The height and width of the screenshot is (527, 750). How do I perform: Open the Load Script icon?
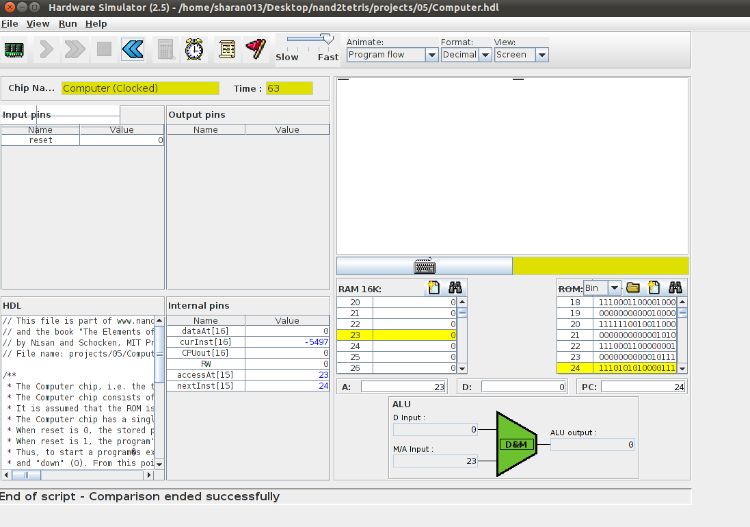point(227,49)
